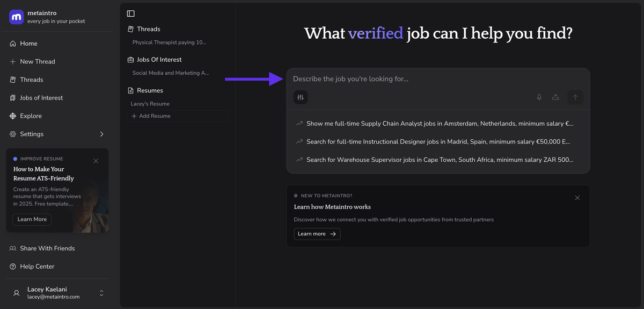This screenshot has height=309, width=644.
Task: Click the metaintro logo icon
Action: [16, 17]
